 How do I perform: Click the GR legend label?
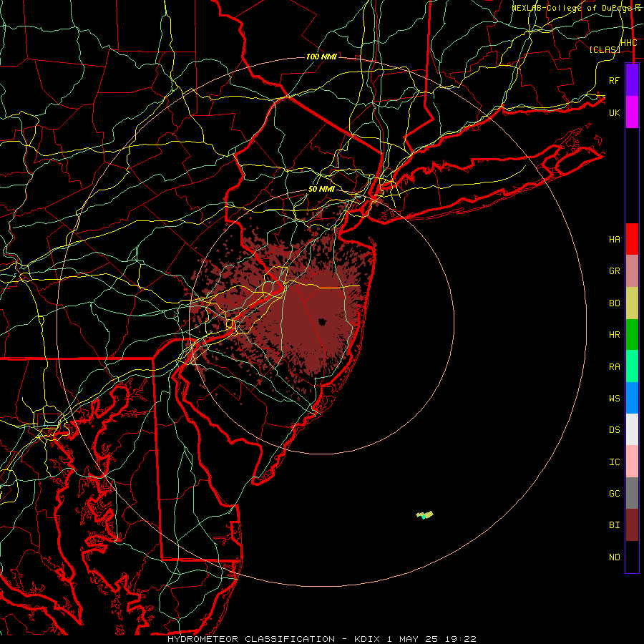[x=614, y=271]
